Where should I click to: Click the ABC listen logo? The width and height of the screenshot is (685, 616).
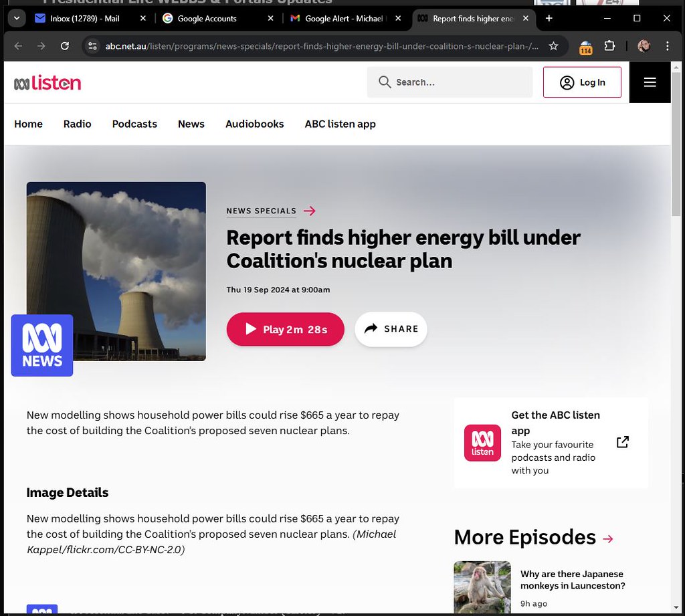[x=47, y=82]
